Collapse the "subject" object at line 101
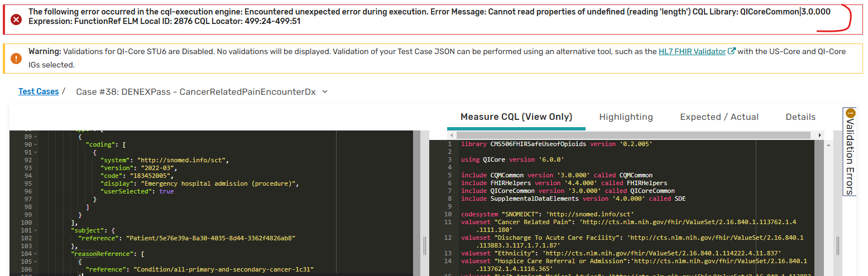Image resolution: width=868 pixels, height=276 pixels. [35, 230]
